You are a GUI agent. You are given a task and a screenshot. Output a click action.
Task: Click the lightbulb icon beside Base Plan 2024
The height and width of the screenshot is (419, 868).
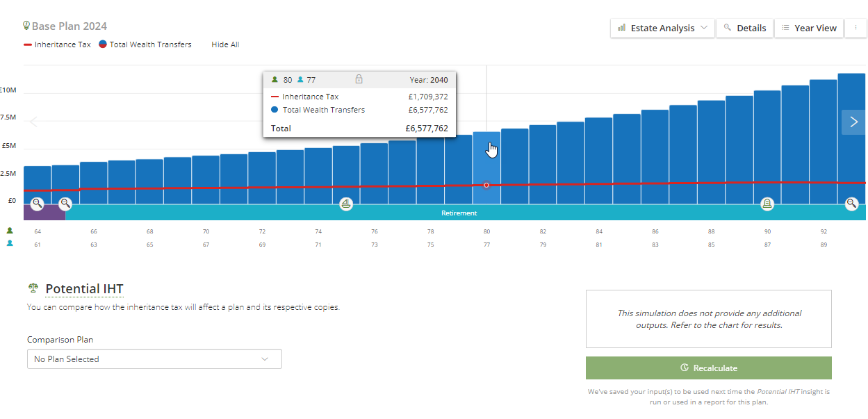pyautogui.click(x=26, y=26)
